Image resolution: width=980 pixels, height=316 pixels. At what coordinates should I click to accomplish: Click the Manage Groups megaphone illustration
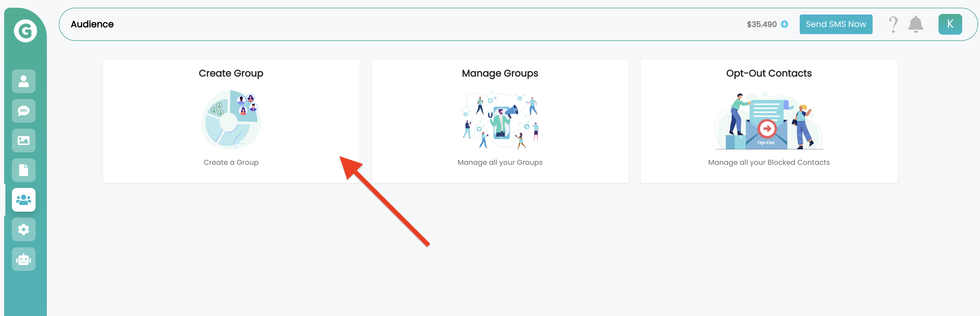click(501, 120)
